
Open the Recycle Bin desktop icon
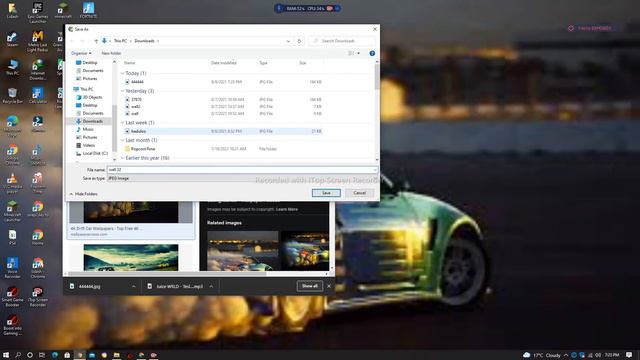12,96
